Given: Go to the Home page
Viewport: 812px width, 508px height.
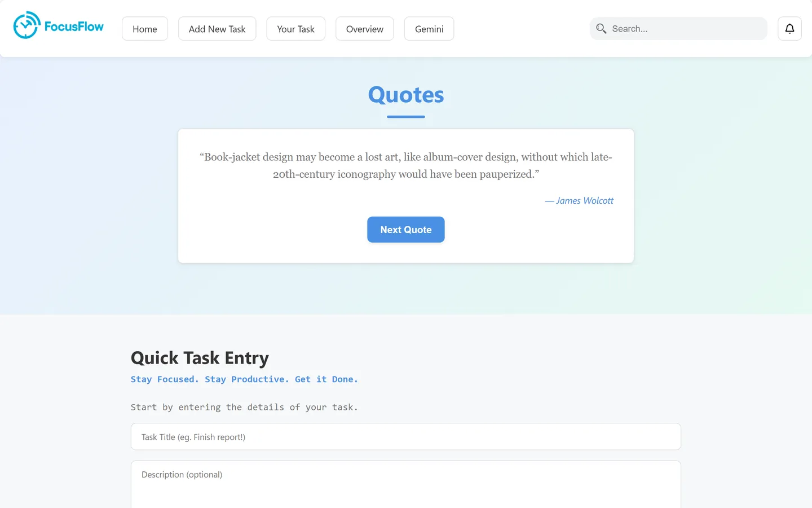Looking at the screenshot, I should tap(145, 29).
